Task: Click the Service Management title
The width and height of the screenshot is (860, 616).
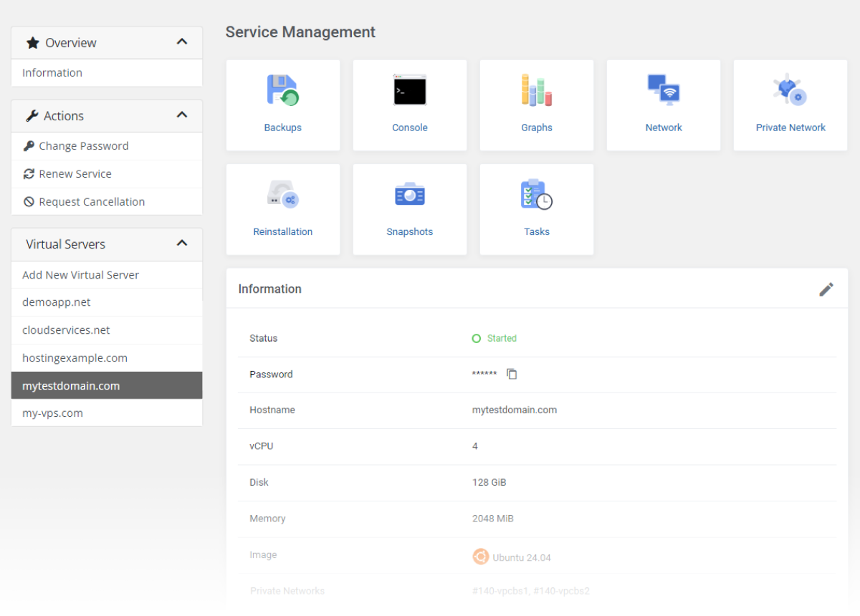Action: pos(300,32)
